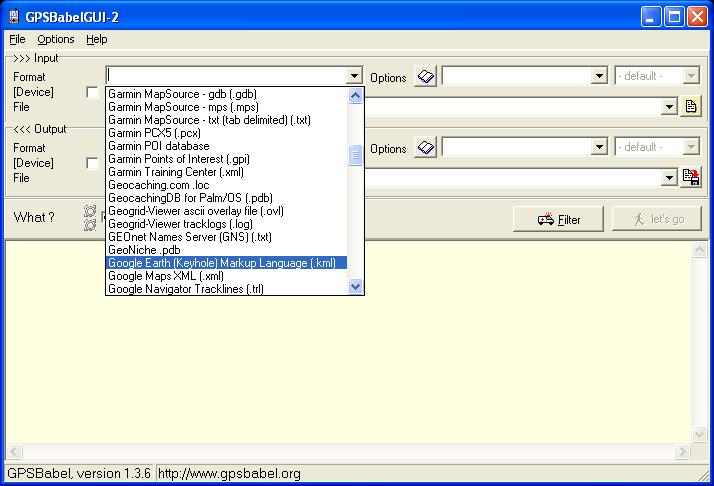Open the Options menu
The height and width of the screenshot is (486, 714).
[x=56, y=39]
